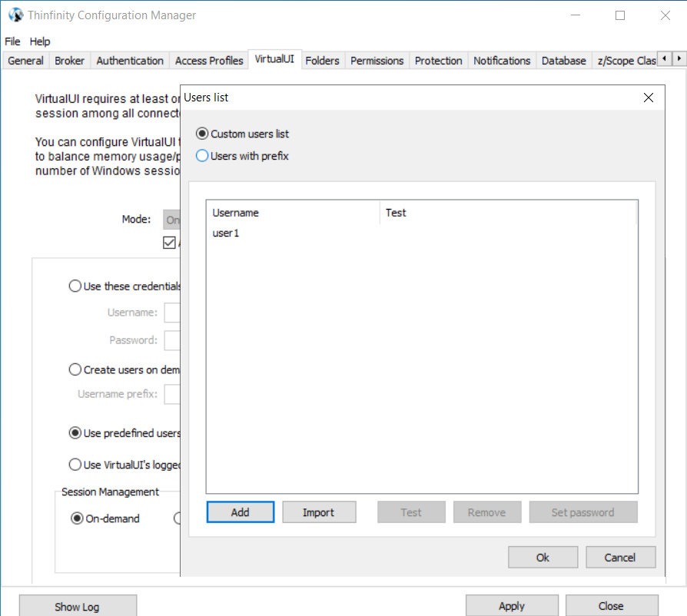Open the Mode dropdown
This screenshot has width=687, height=616.
click(x=172, y=220)
